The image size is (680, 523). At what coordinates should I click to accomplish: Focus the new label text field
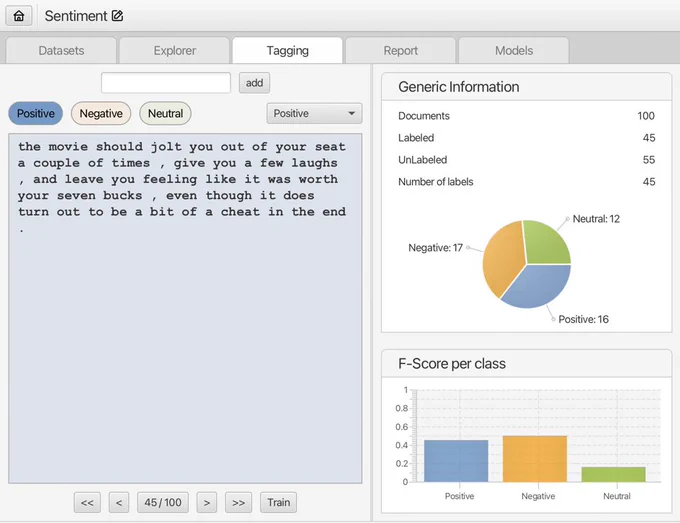(166, 83)
